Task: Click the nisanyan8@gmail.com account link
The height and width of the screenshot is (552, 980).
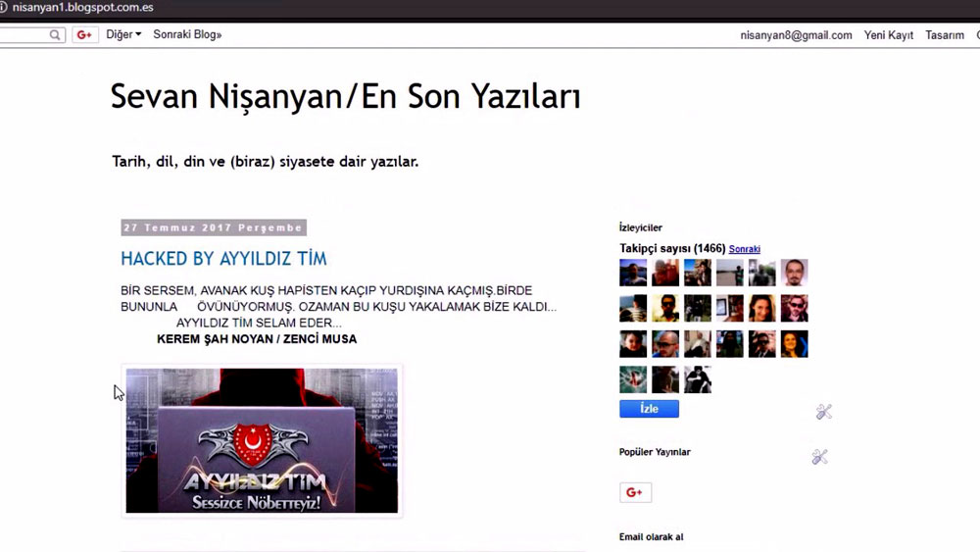Action: pos(796,35)
